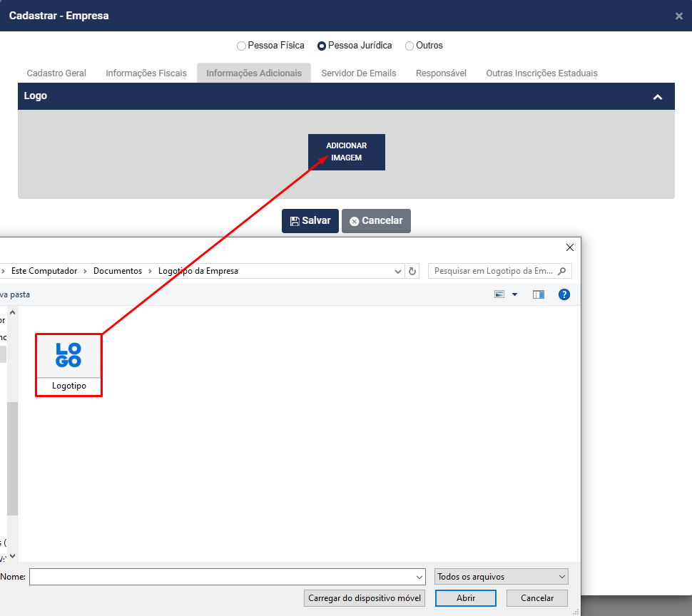
Task: Open the Todos os arquivos filter
Action: 502,577
